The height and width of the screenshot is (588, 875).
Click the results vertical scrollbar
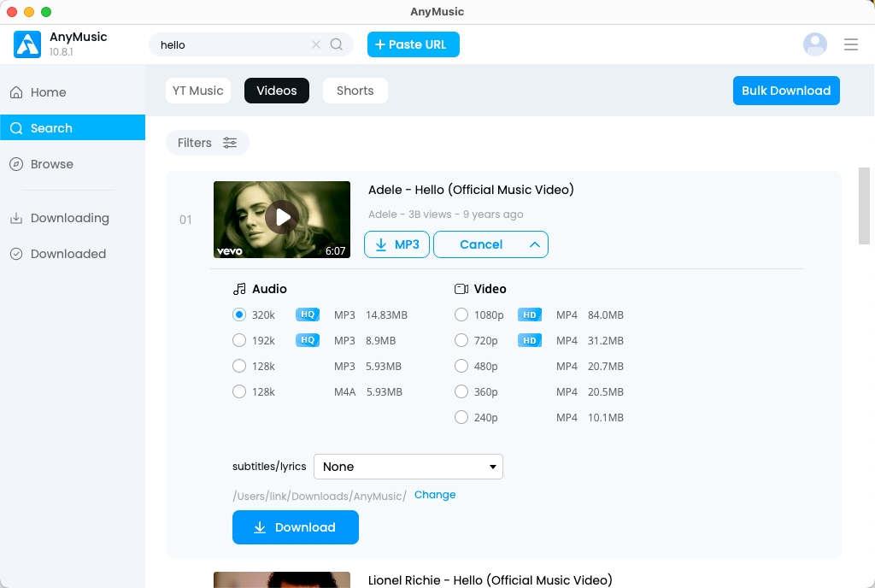click(864, 206)
